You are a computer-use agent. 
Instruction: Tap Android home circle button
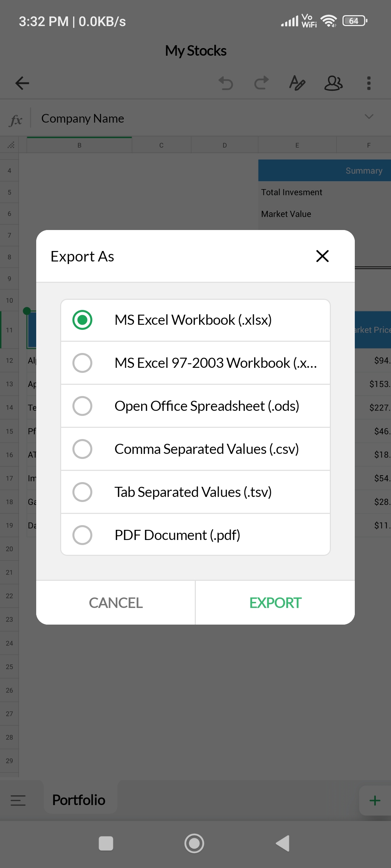[x=194, y=843]
